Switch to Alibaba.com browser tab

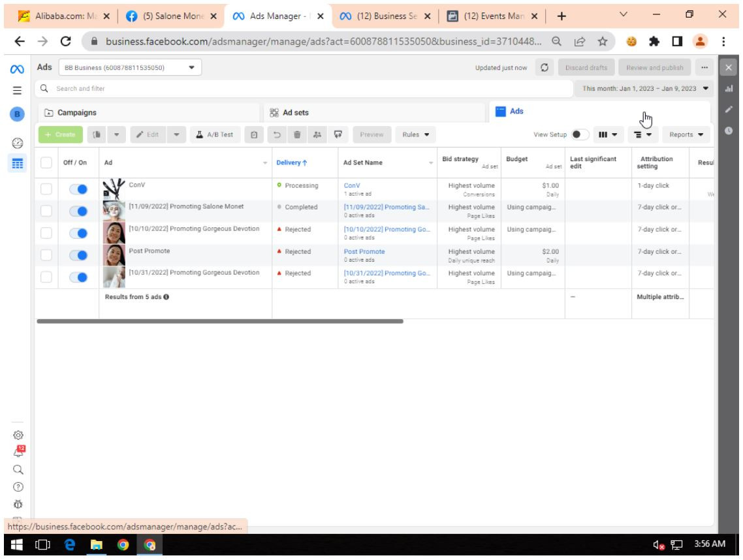click(x=63, y=16)
